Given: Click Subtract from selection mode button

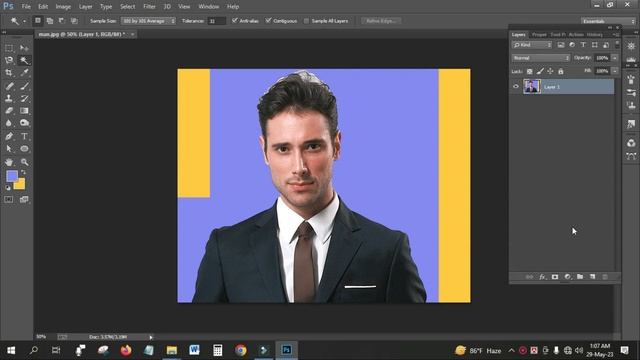Looking at the screenshot, I should click(62, 20).
